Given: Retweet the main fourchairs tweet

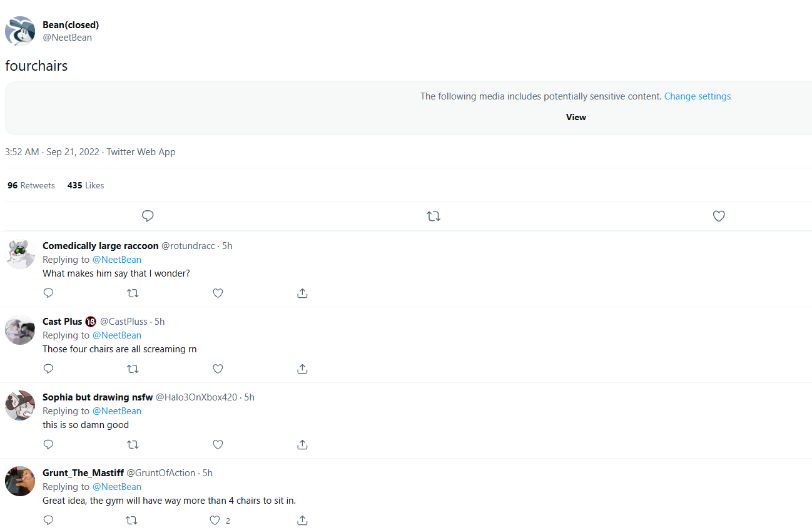Looking at the screenshot, I should (434, 216).
